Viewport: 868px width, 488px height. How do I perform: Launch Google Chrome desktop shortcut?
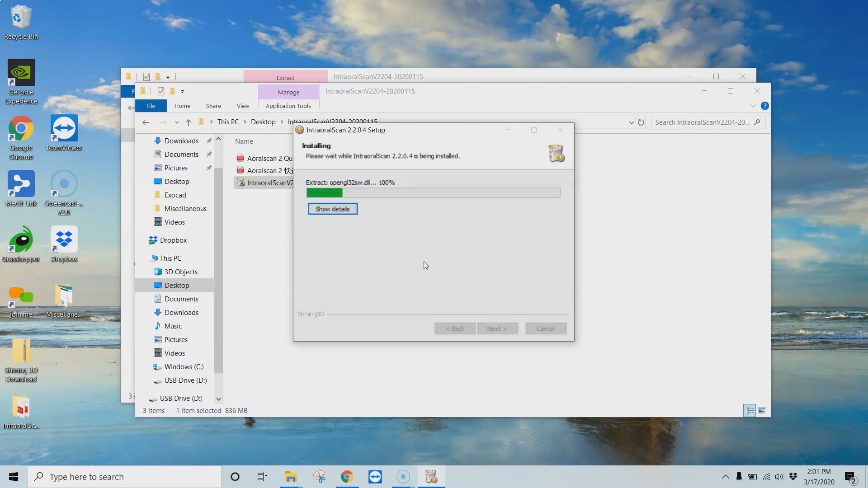(21, 138)
